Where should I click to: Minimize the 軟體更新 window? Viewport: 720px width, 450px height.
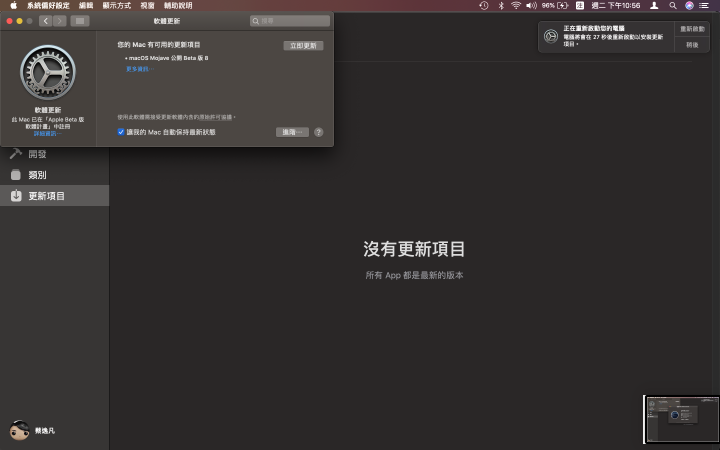click(19, 21)
